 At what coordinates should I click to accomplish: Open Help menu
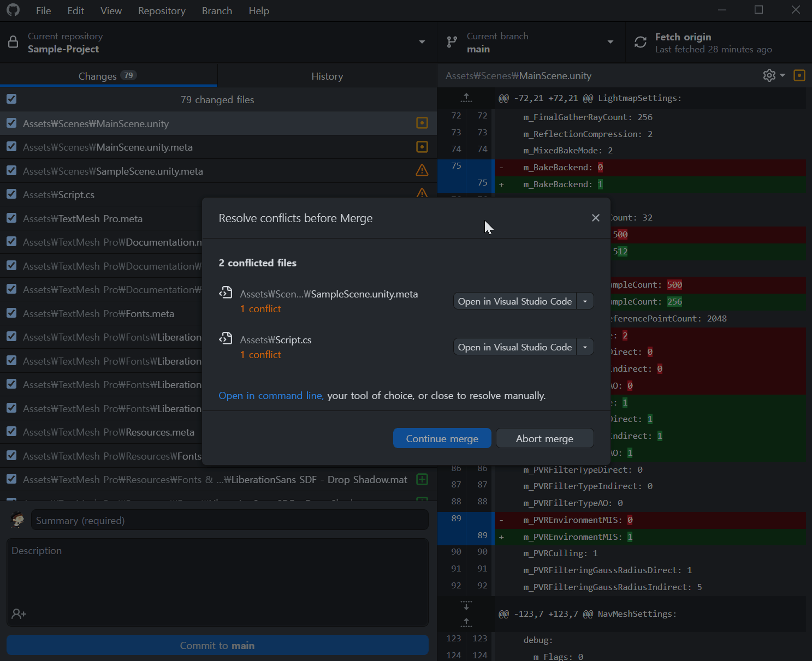259,11
